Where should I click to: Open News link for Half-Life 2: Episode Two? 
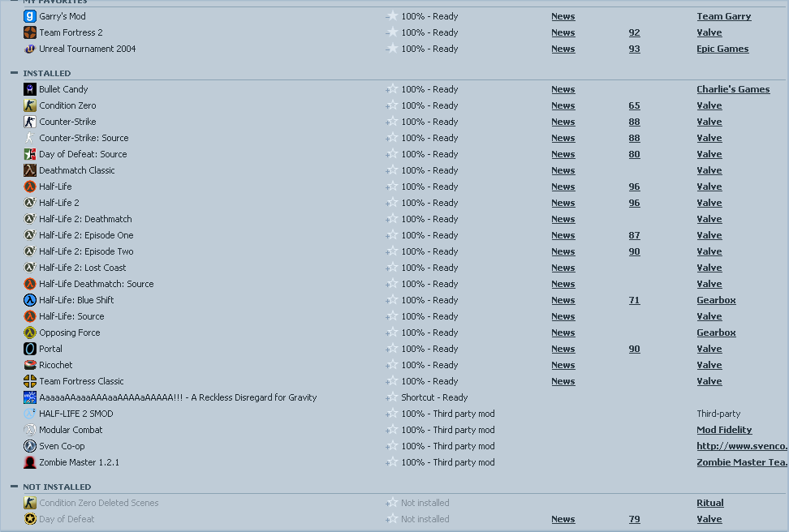point(563,251)
